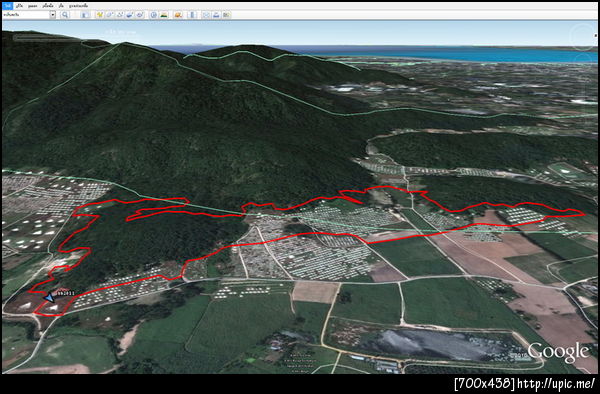This screenshot has width=600, height=394.
Task: Select the blue arrow placemark on map
Action: [49, 298]
